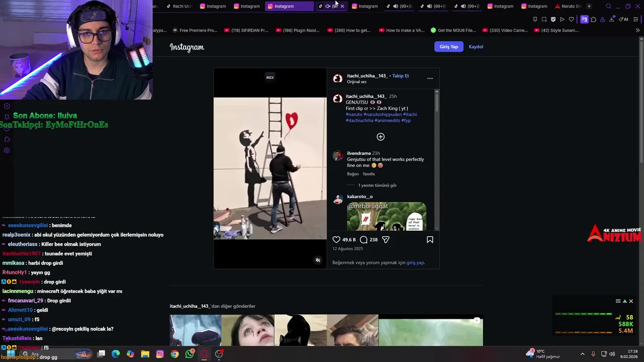644x362 pixels.
Task: Show hidden system tray icons
Action: click(x=583, y=354)
